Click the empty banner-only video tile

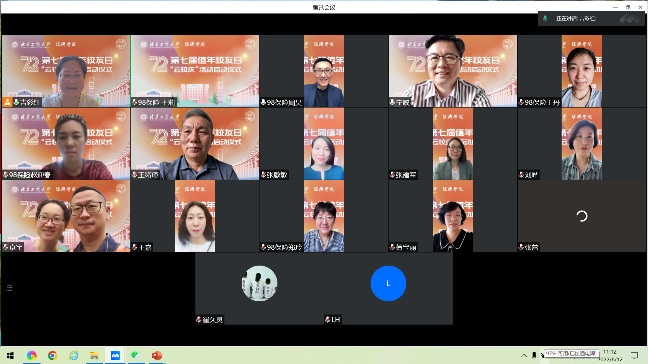click(x=195, y=71)
